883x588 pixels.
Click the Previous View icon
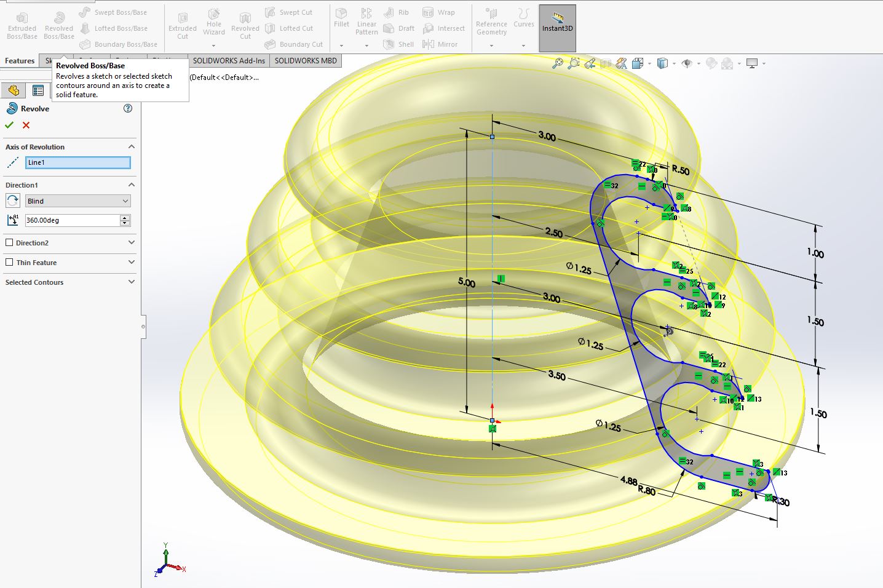[590, 63]
